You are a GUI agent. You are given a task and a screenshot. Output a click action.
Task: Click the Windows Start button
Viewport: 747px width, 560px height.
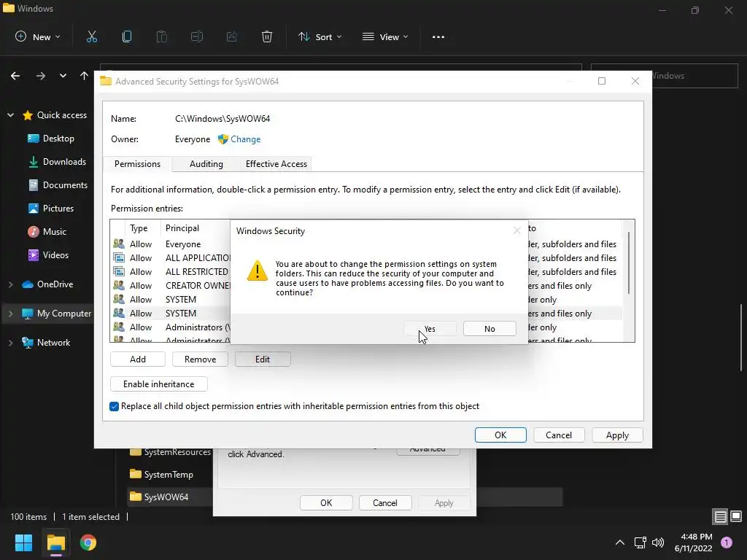(x=23, y=542)
